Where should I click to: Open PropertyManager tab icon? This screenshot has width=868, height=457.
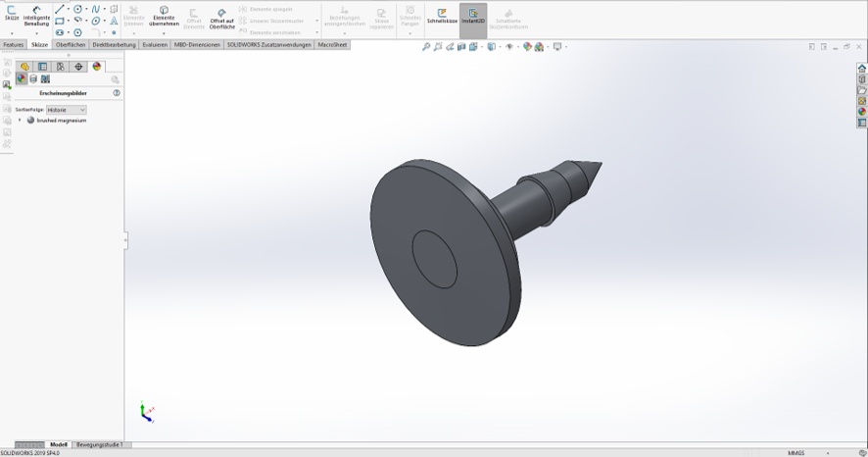pyautogui.click(x=42, y=67)
